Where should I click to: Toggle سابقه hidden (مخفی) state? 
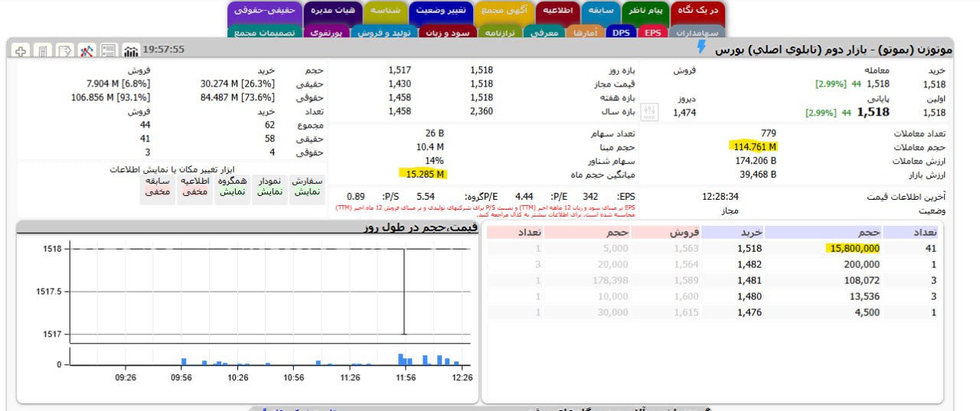coord(158,188)
